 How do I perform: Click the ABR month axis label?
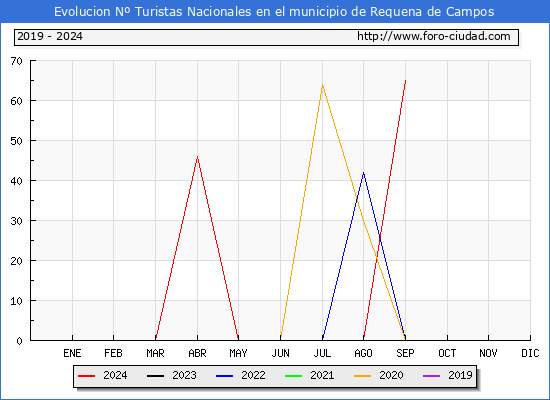pos(197,353)
